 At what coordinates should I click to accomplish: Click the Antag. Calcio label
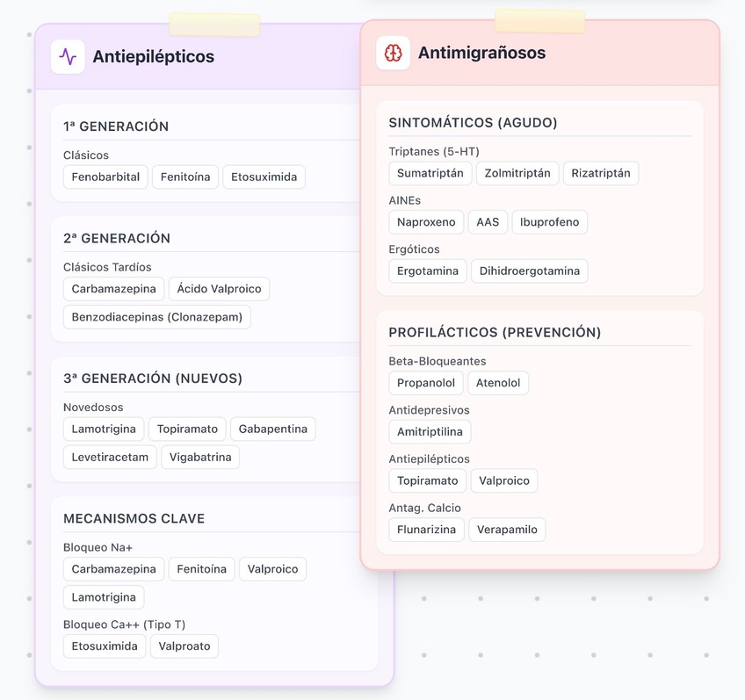point(424,509)
